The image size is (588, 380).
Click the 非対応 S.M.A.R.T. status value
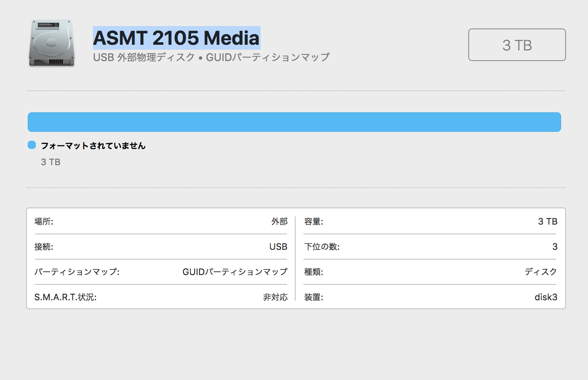[x=275, y=297]
